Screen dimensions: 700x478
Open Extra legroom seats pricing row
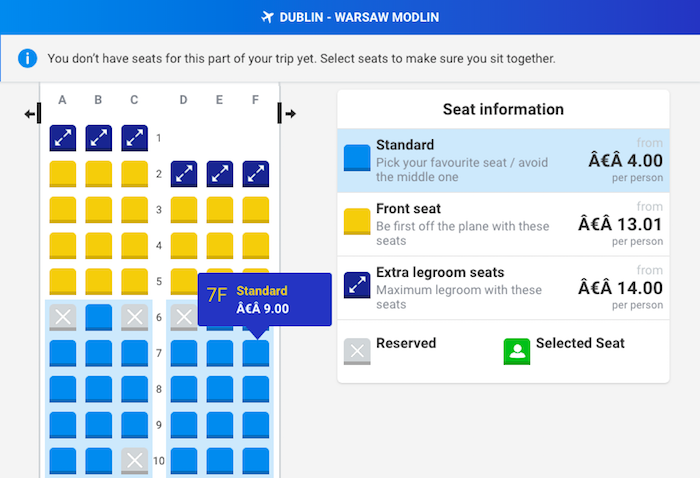pos(503,288)
